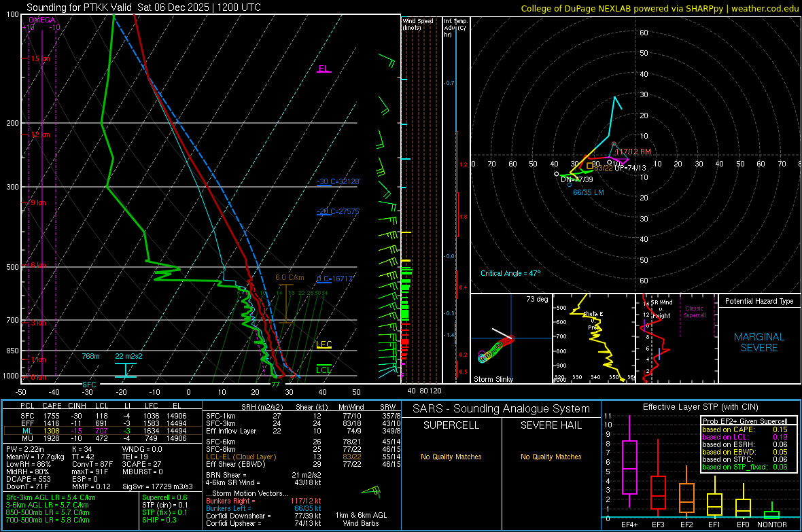Screen dimensions: 802x532
Task: Click 'No Quality Matches' under SUPERCELL
Action: [451, 457]
